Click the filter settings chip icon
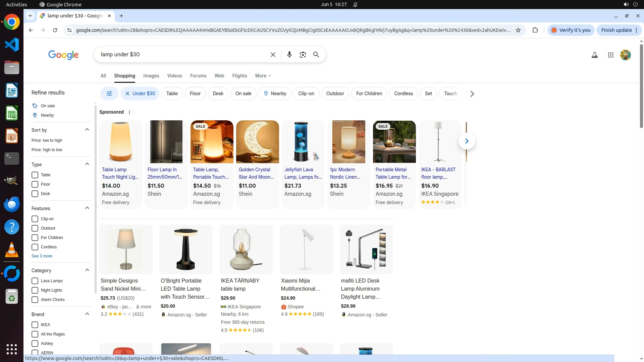Viewport: 644px width, 362px height. point(109,94)
